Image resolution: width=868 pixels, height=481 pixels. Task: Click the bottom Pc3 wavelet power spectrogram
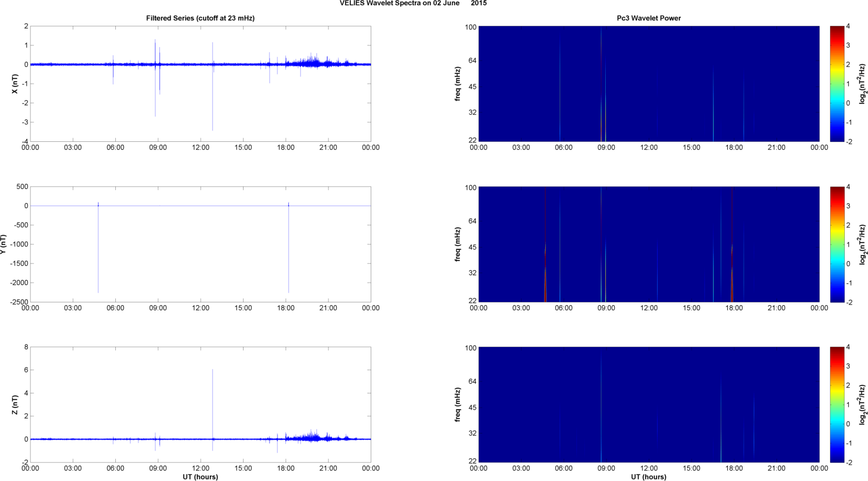click(x=649, y=405)
